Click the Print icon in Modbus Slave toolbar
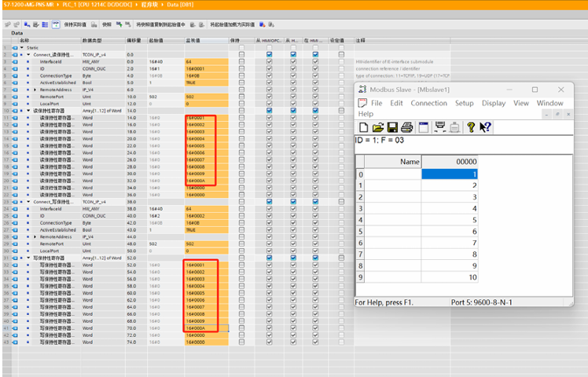The height and width of the screenshot is (377, 588). tap(406, 127)
